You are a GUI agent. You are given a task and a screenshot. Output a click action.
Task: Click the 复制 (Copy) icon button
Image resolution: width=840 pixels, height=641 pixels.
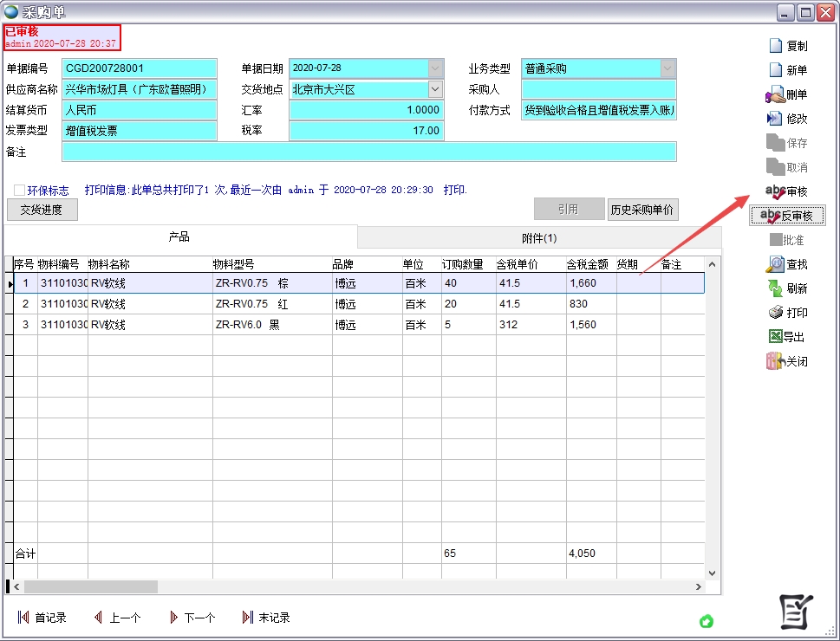coord(787,46)
